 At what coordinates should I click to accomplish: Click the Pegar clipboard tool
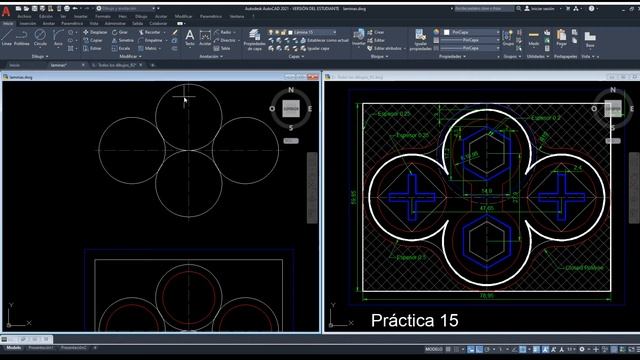coord(562,38)
